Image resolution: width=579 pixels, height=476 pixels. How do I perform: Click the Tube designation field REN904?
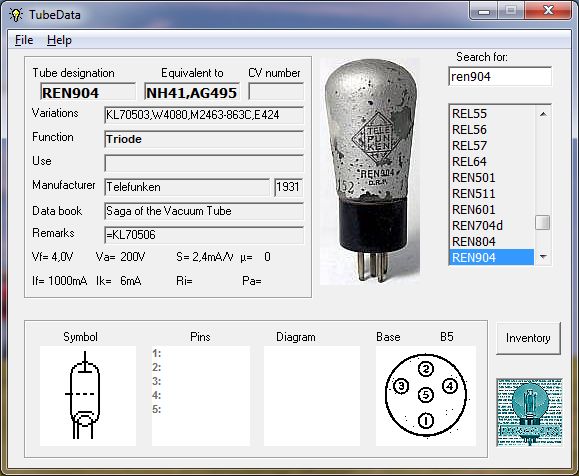tap(88, 92)
